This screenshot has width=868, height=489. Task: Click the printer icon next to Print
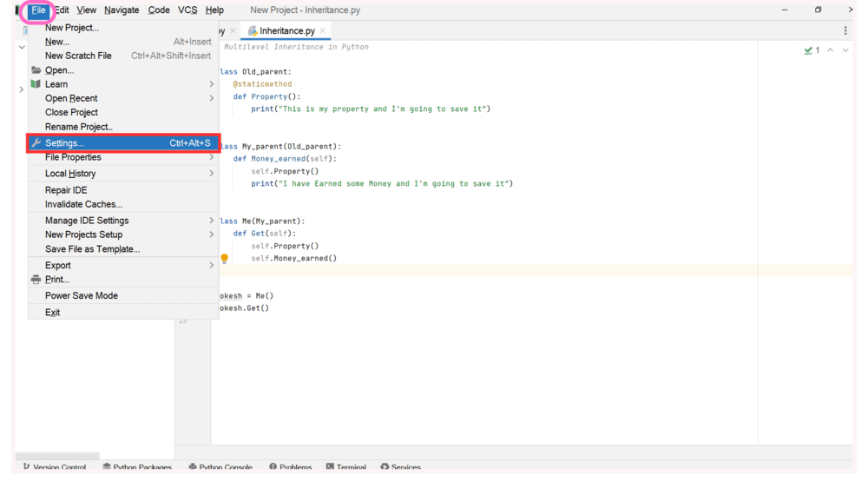click(36, 280)
